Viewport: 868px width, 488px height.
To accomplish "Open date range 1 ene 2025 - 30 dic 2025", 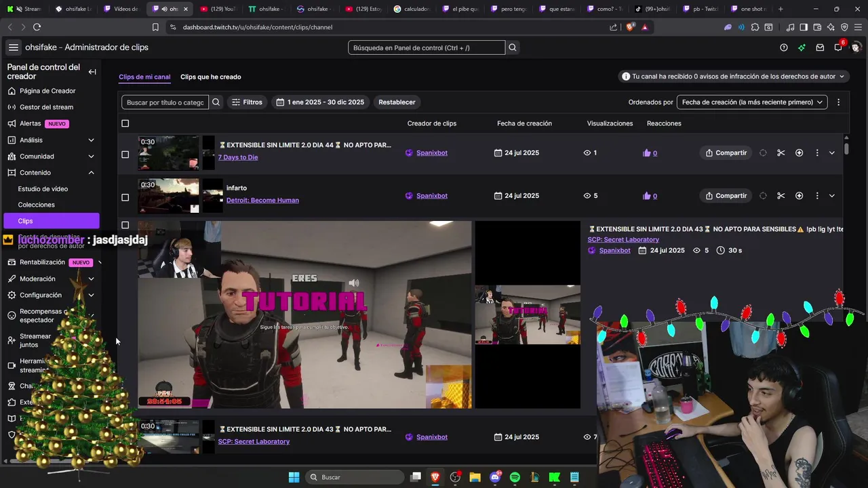I will (321, 102).
